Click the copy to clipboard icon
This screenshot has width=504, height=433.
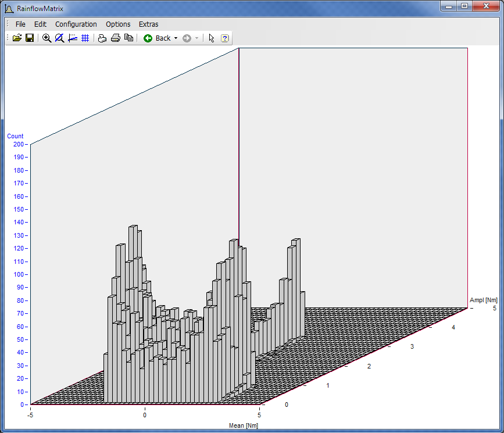(x=128, y=38)
